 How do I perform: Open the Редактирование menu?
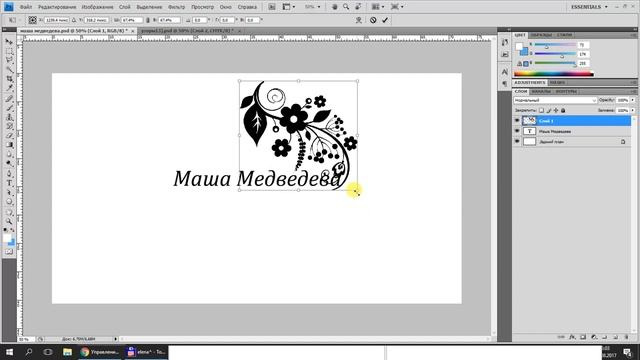point(57,7)
